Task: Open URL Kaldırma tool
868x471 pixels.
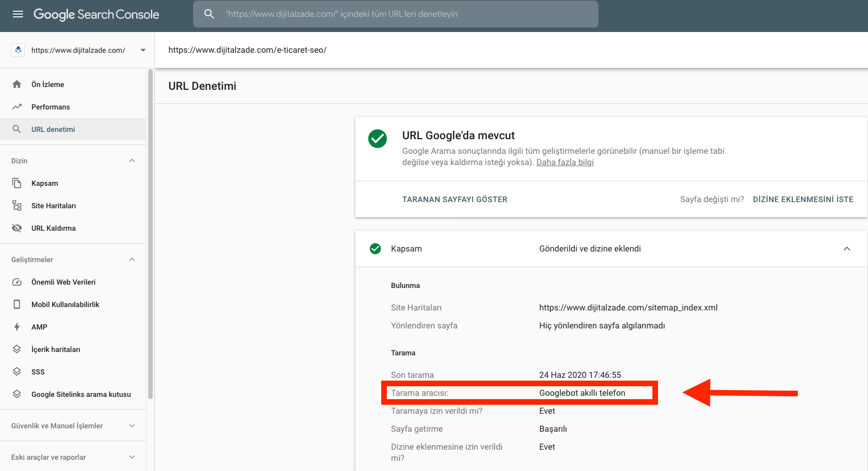Action: (73, 228)
